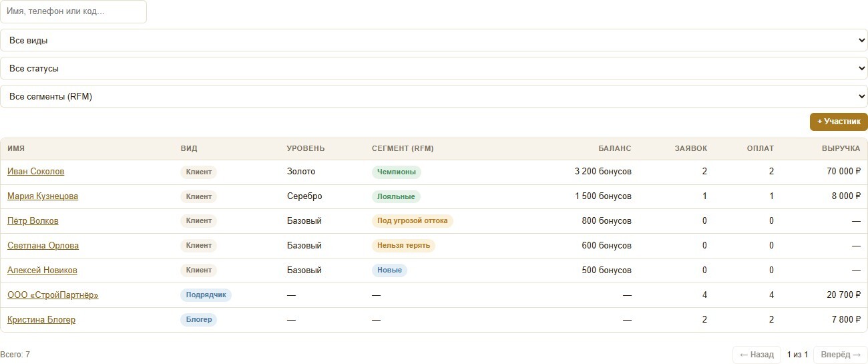The width and height of the screenshot is (868, 364).
Task: Expand the 'Все сегменты (RFM)' dropdown
Action: (x=434, y=96)
